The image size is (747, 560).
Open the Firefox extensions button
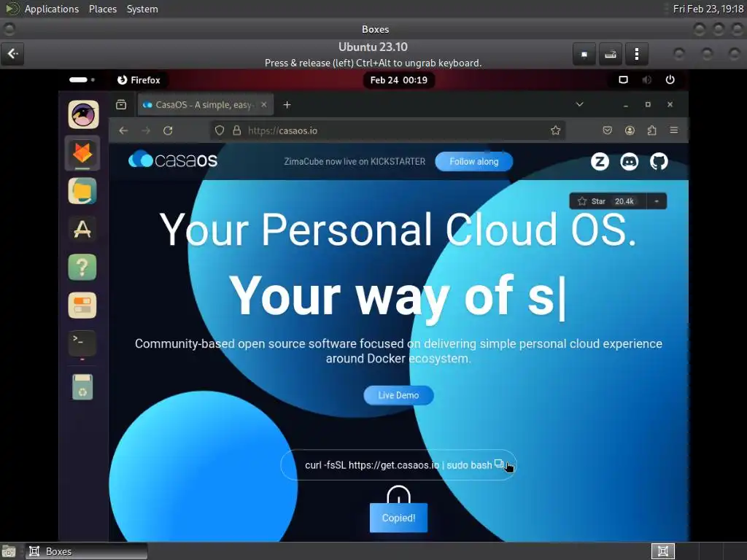[651, 131]
